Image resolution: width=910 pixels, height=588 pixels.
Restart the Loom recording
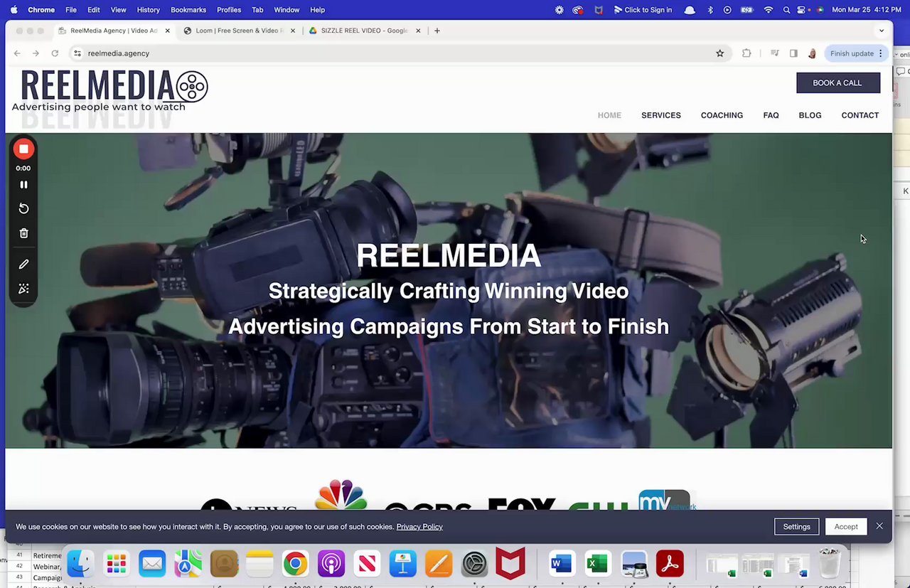pyautogui.click(x=23, y=208)
